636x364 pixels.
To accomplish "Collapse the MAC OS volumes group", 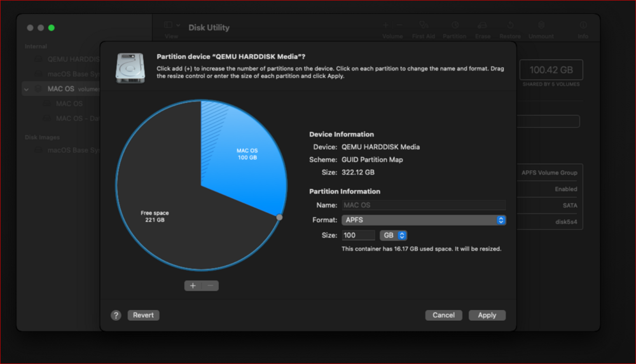I will (26, 89).
